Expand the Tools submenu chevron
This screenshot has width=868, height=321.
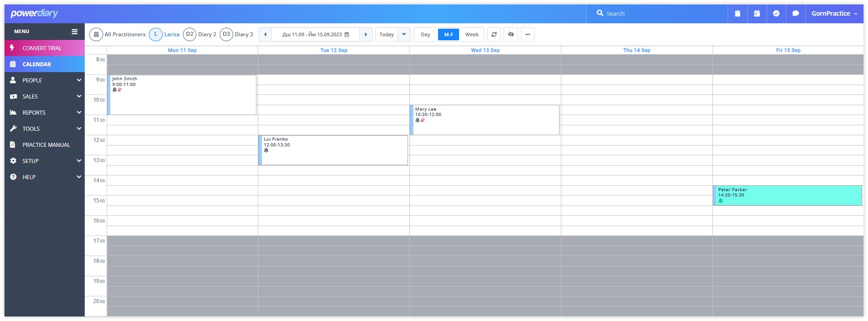(79, 128)
